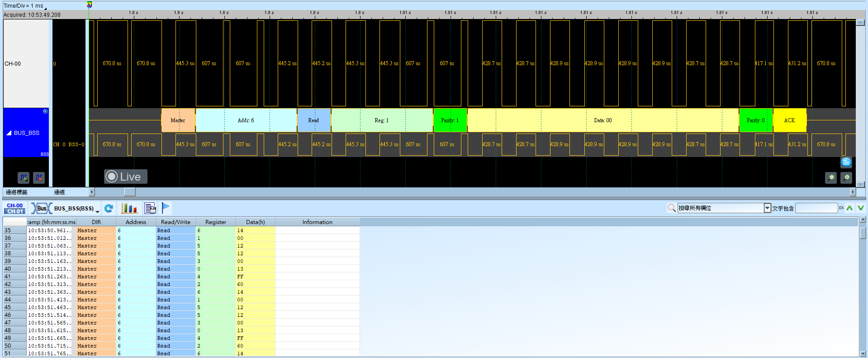Select table row number 35

click(x=14, y=230)
